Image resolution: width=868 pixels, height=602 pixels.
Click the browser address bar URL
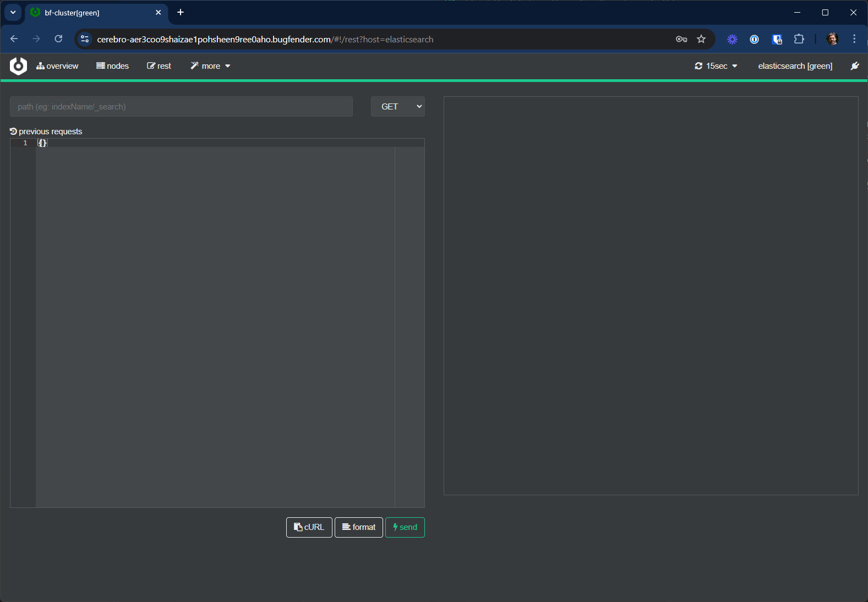point(265,40)
